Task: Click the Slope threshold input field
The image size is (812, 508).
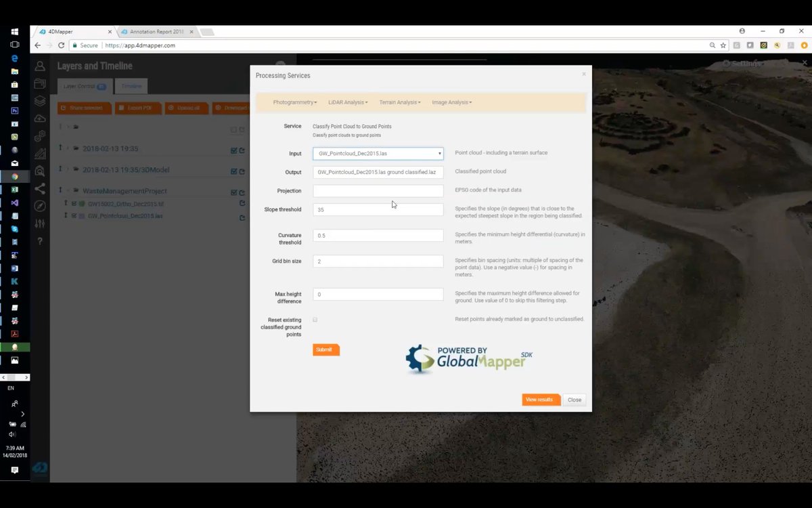Action: 378,210
